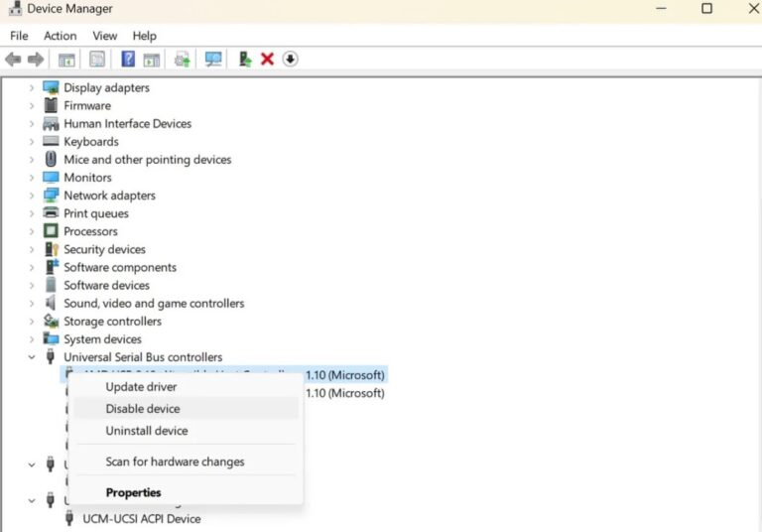Collapse Universal Serial Bus controllers
Viewport: 762px width, 532px height.
coord(32,357)
